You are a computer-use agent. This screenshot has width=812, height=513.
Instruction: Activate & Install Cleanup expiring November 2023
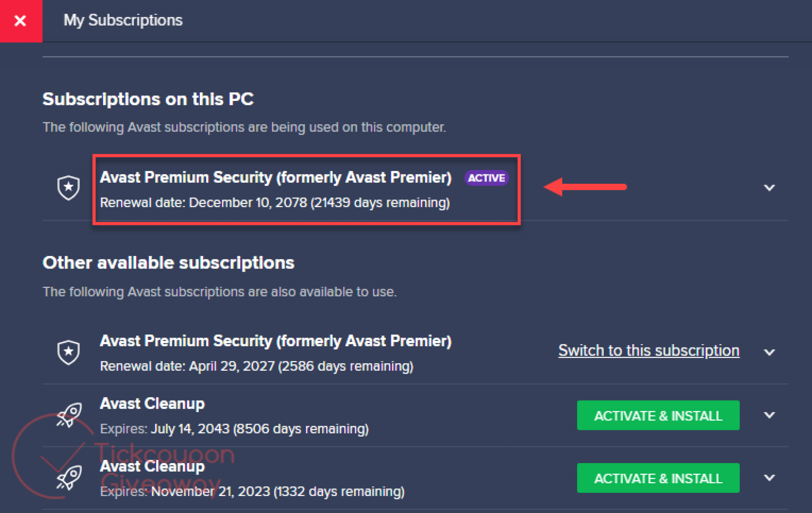(658, 478)
